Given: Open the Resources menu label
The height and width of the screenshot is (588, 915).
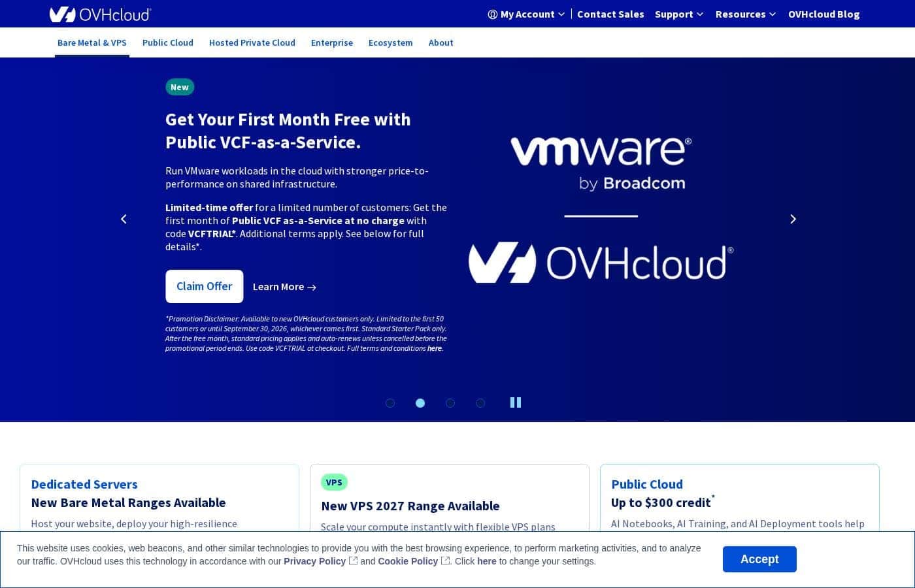Looking at the screenshot, I should 740,14.
